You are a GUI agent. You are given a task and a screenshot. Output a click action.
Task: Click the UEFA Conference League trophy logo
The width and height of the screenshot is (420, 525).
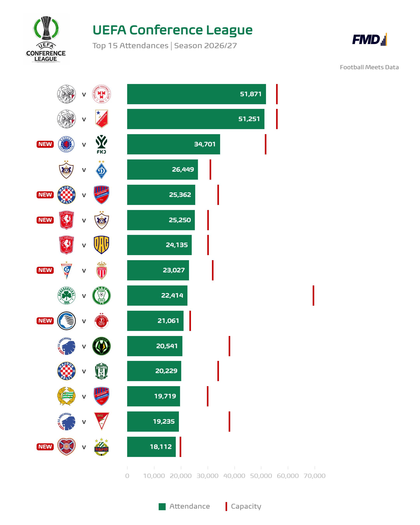(x=46, y=39)
